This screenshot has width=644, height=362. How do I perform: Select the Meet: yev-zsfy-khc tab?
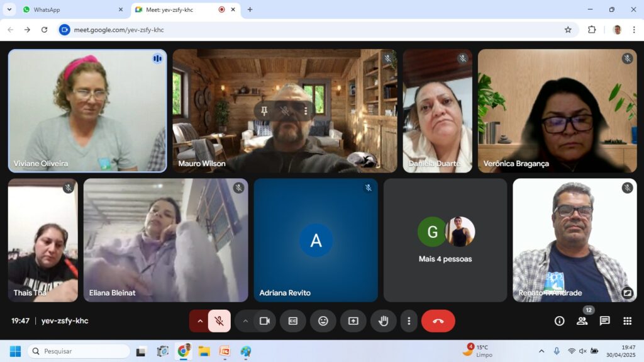(176, 9)
